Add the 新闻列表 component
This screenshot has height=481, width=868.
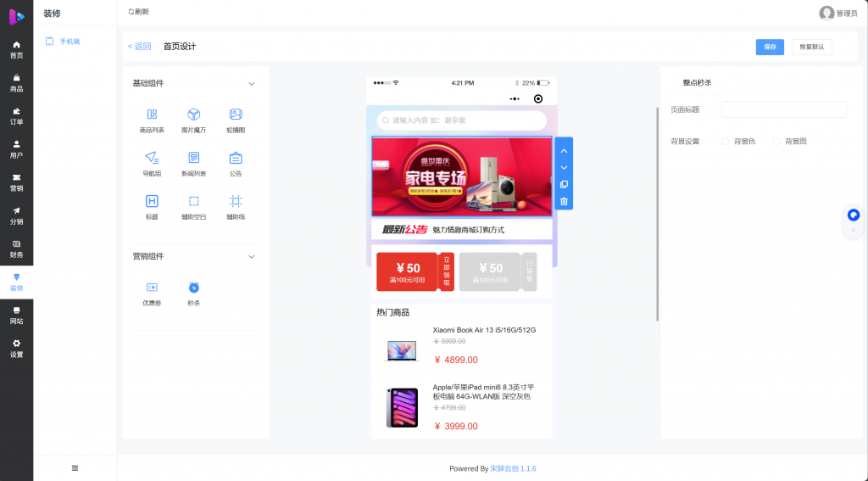(194, 164)
